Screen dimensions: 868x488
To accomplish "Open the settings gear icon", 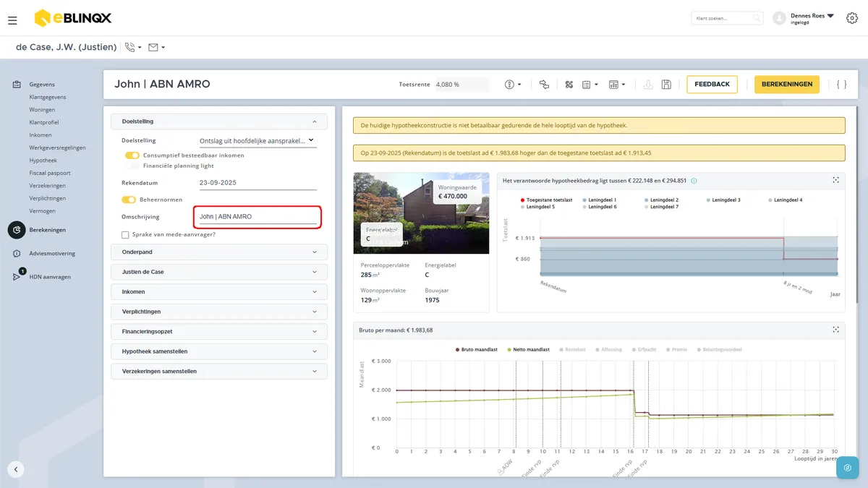I will 851,18.
